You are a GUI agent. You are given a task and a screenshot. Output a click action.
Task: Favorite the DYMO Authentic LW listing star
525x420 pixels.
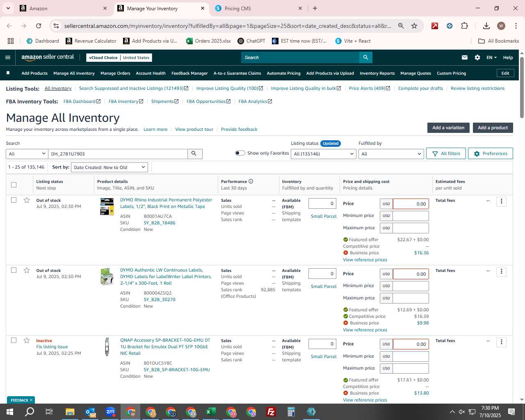(x=27, y=270)
